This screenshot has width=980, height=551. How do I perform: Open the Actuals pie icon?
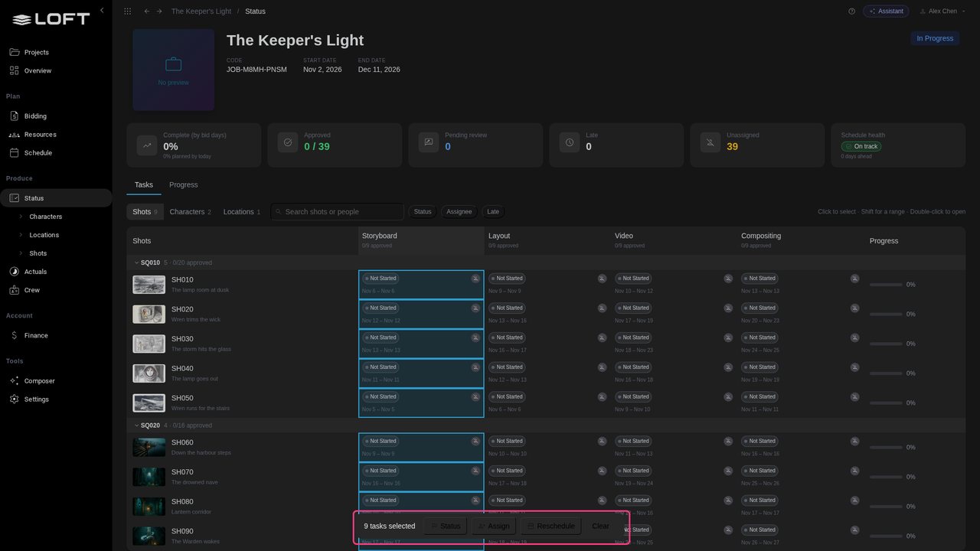(x=14, y=272)
